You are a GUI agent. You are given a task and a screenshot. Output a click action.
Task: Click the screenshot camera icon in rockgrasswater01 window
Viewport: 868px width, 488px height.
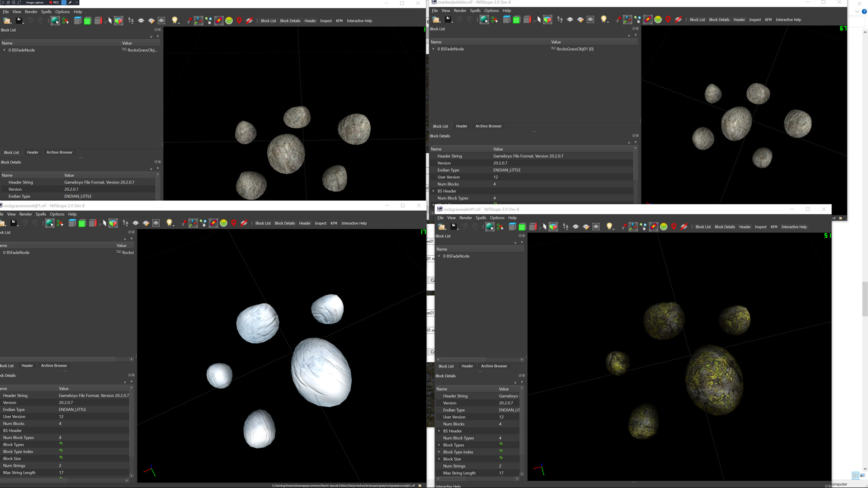(x=596, y=227)
